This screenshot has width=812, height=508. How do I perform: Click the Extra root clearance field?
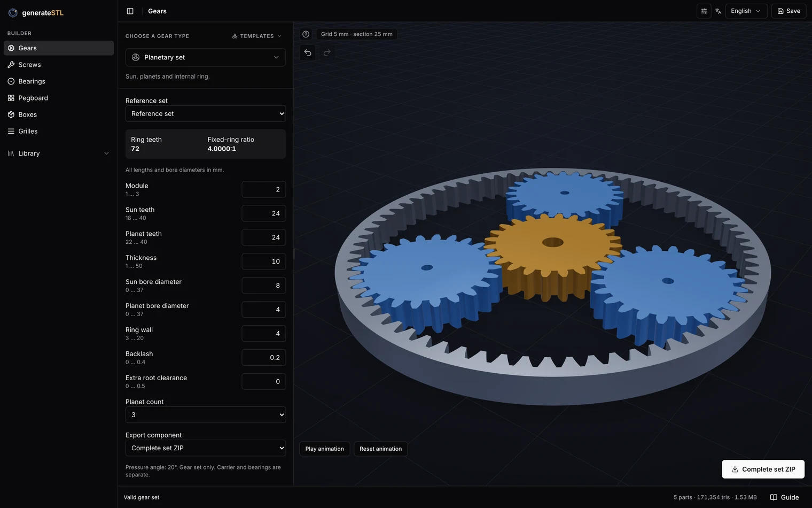tap(264, 382)
